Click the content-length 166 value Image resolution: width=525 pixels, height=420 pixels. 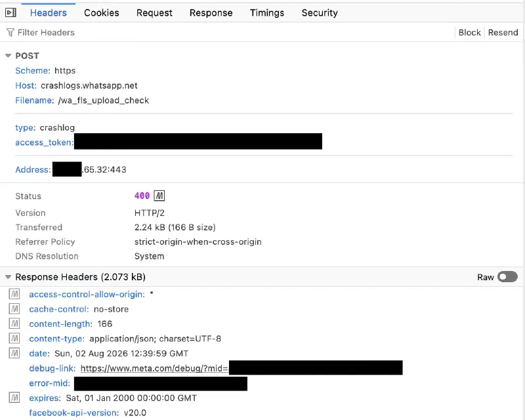click(x=105, y=324)
